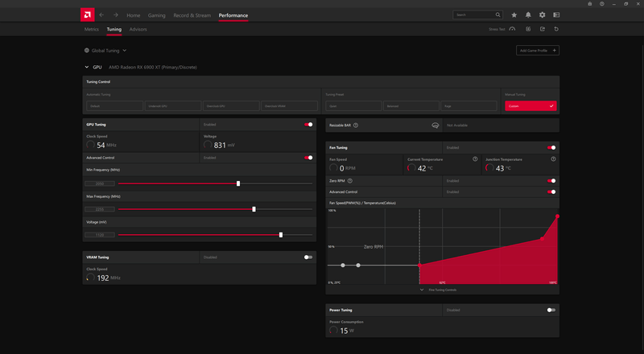Click the reset tuning icon

556,29
